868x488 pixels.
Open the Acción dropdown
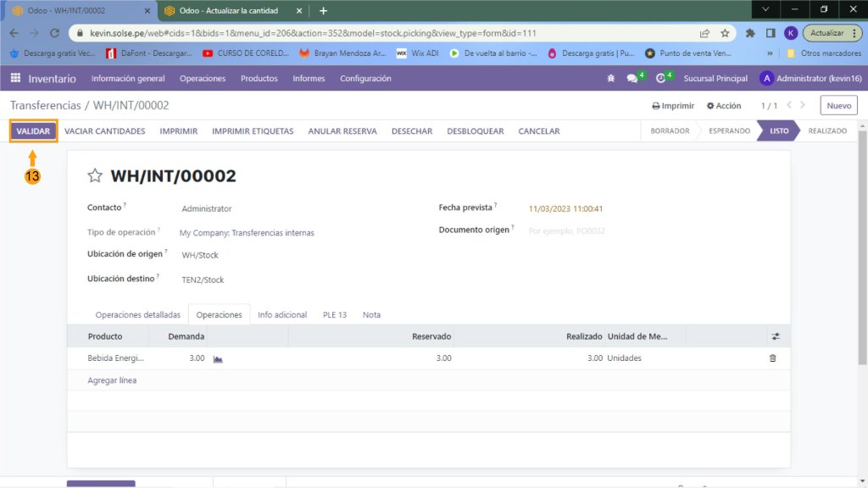click(723, 106)
